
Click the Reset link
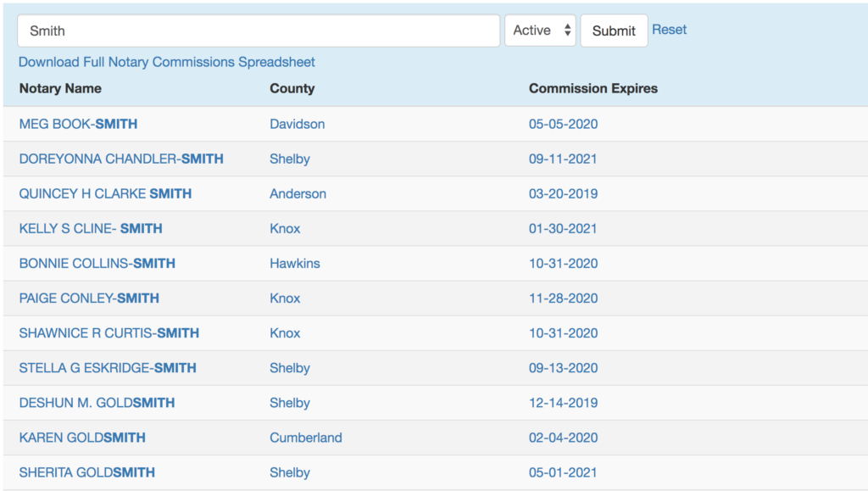[x=669, y=30]
